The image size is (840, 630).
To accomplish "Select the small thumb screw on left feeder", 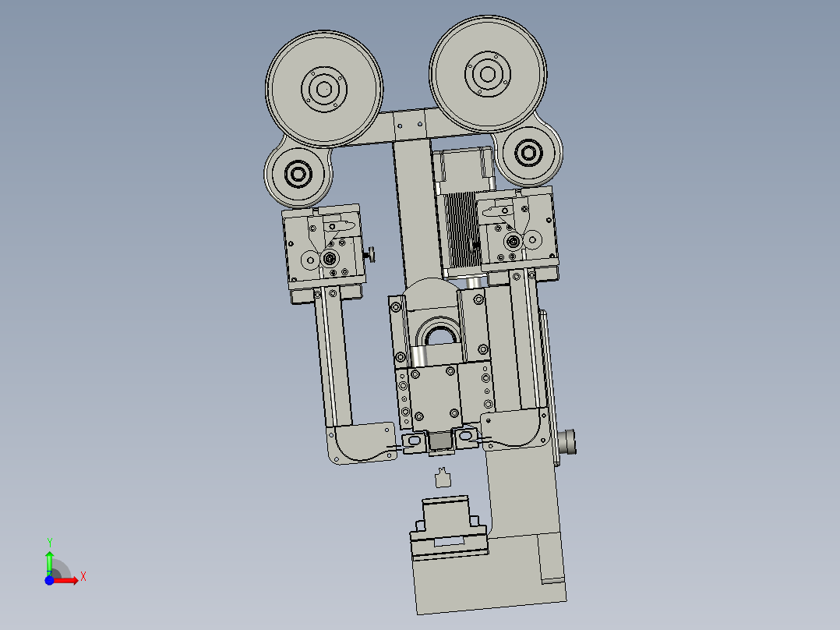I will pos(369,254).
